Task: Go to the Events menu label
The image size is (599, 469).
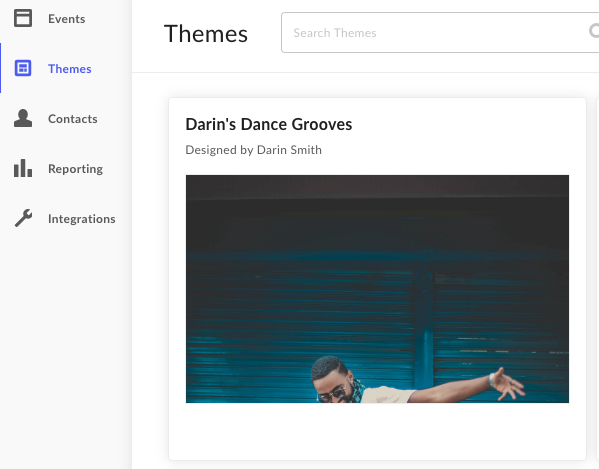Action: point(66,19)
